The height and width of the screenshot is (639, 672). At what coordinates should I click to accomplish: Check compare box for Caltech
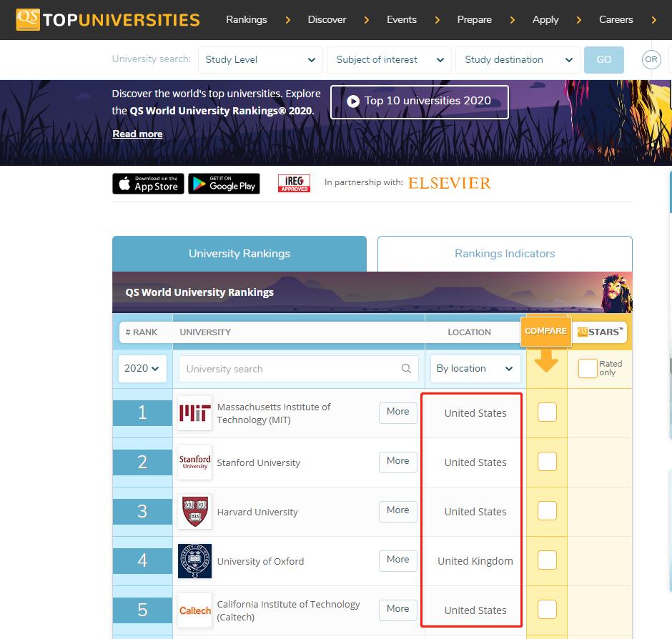click(548, 610)
